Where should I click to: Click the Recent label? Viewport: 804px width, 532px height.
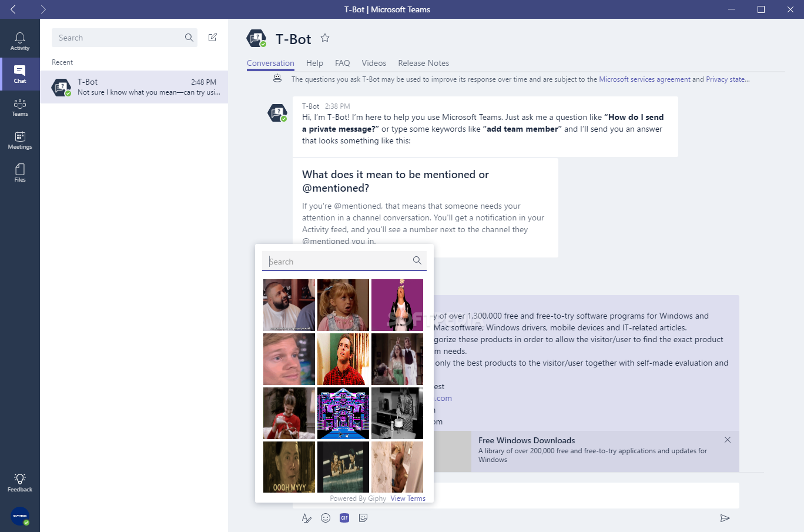click(x=62, y=62)
